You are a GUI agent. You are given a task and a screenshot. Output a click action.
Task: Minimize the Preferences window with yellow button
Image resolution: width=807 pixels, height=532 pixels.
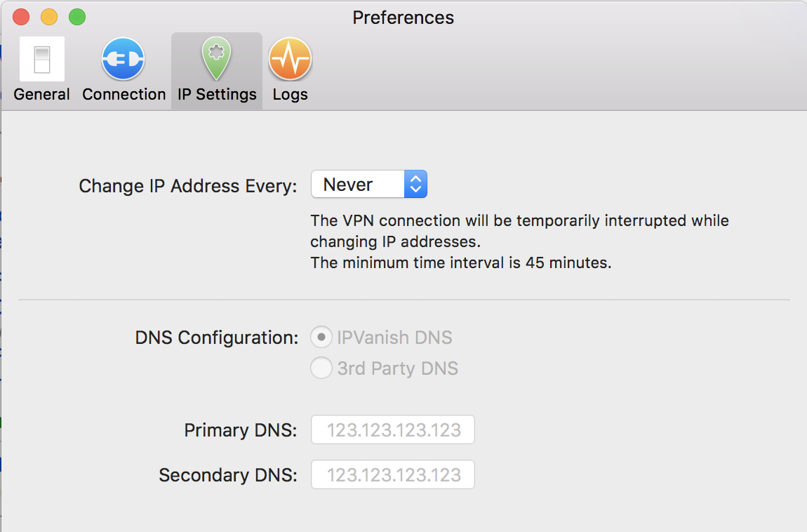49,17
